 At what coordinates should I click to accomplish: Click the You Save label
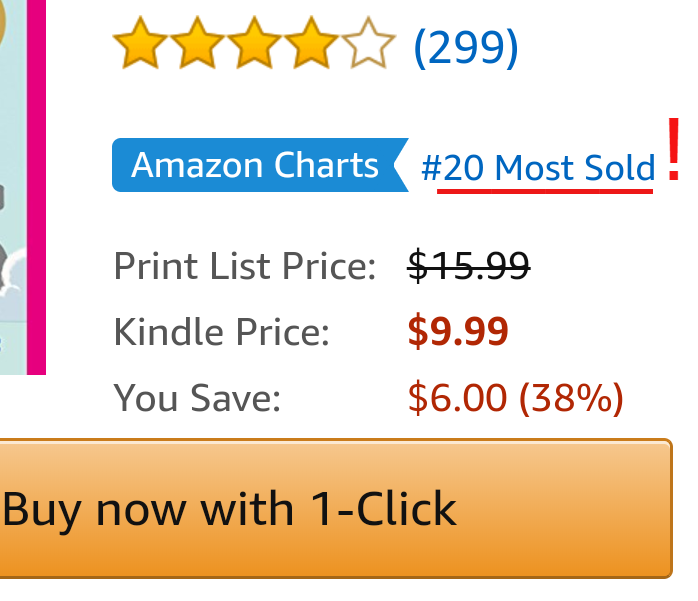[197, 398]
